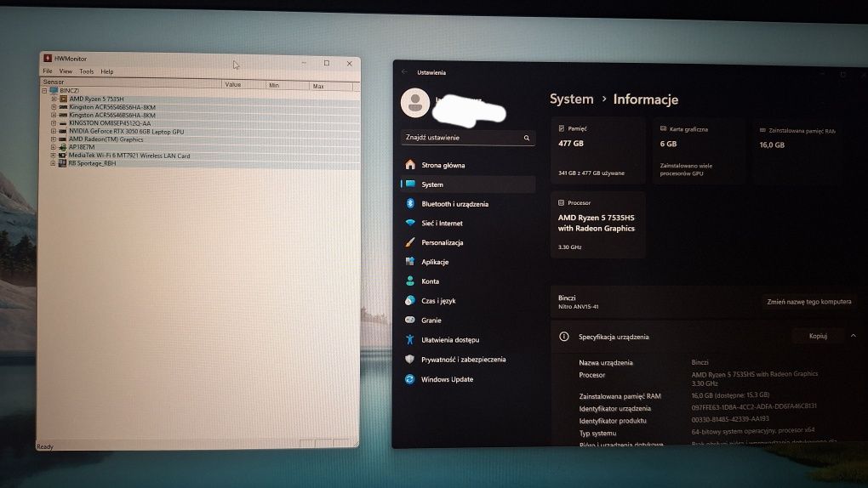The width and height of the screenshot is (868, 488).
Task: Open the View menu in HWMonitor
Action: [66, 71]
